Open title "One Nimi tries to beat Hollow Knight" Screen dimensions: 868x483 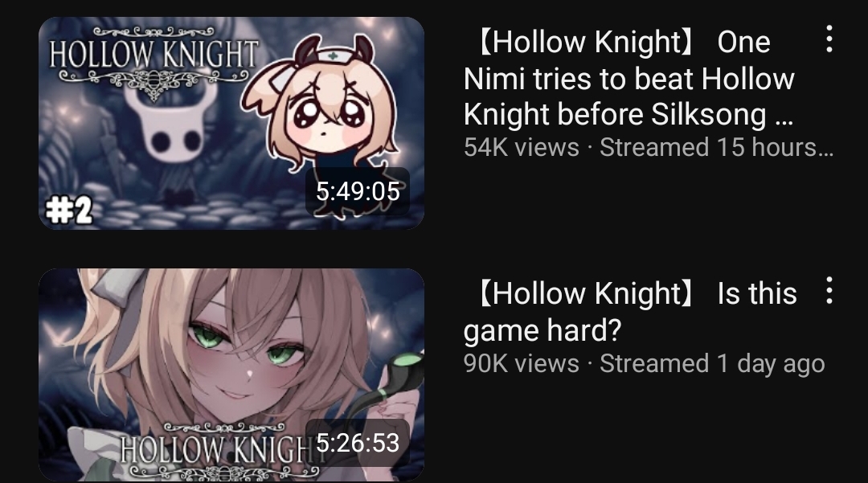628,77
